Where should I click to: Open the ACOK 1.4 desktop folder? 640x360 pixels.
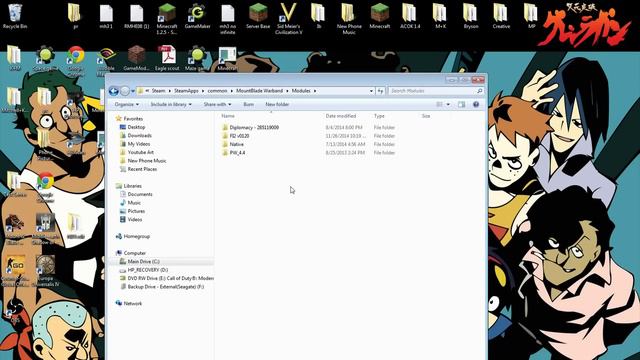[409, 16]
